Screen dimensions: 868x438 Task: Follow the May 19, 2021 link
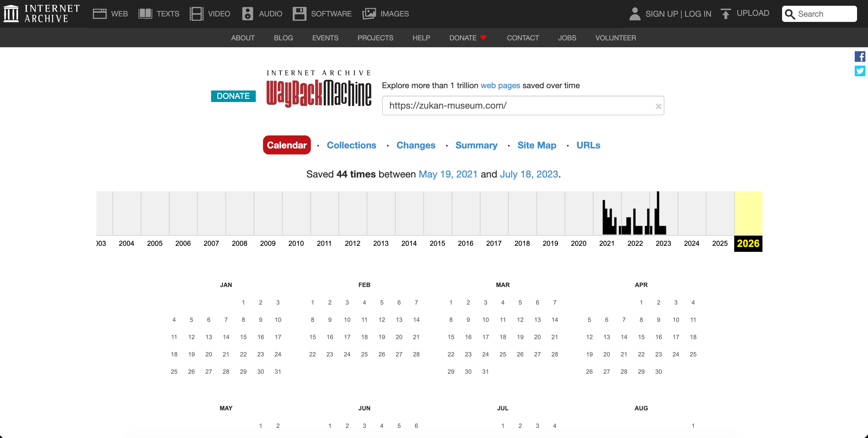[x=448, y=174]
